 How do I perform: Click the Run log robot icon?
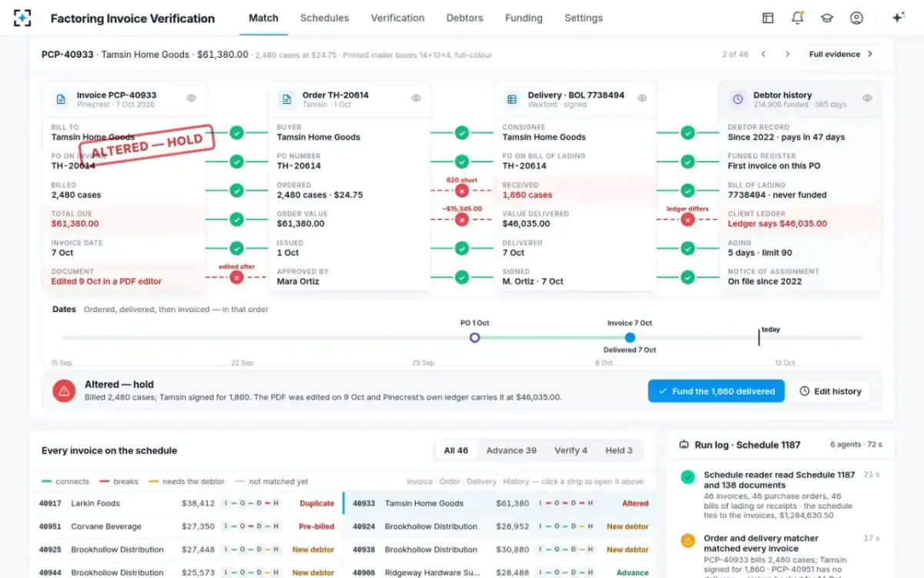(x=684, y=445)
